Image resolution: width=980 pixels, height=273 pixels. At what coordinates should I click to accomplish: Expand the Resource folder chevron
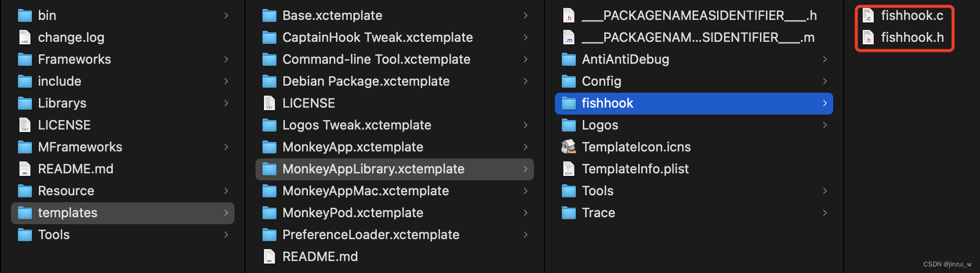[x=226, y=191]
